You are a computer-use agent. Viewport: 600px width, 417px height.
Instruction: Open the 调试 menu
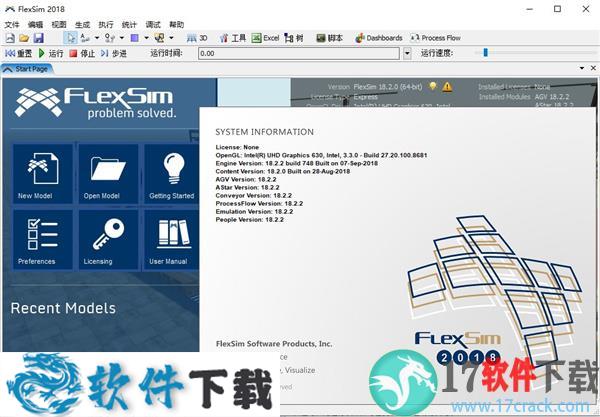click(153, 24)
